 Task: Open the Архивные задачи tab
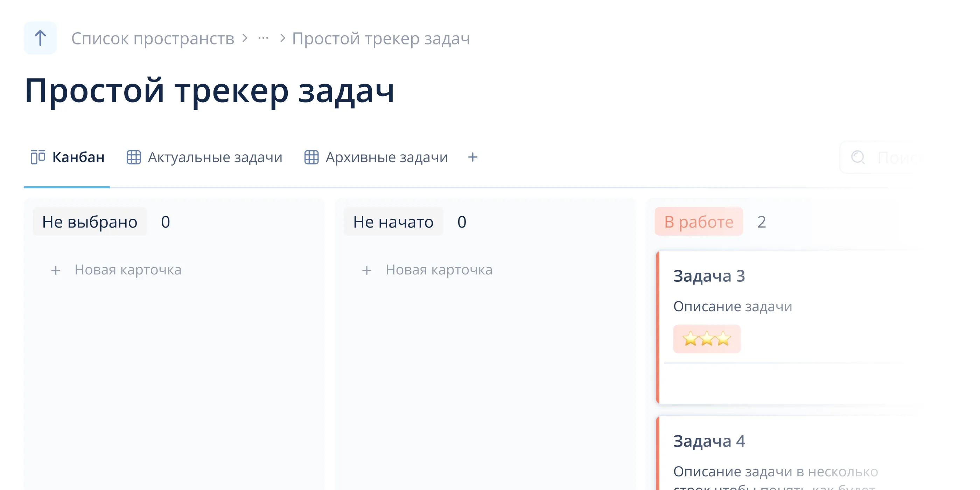pos(376,157)
